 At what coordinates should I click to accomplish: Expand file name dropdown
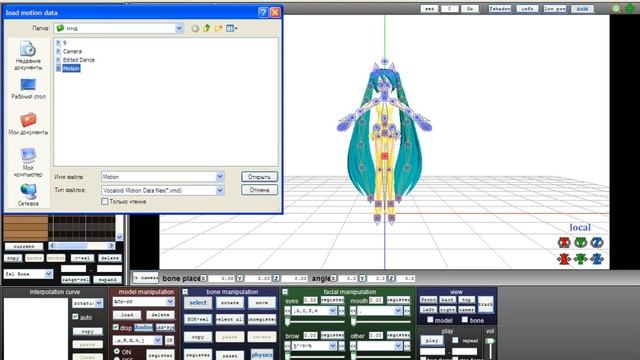pos(220,177)
